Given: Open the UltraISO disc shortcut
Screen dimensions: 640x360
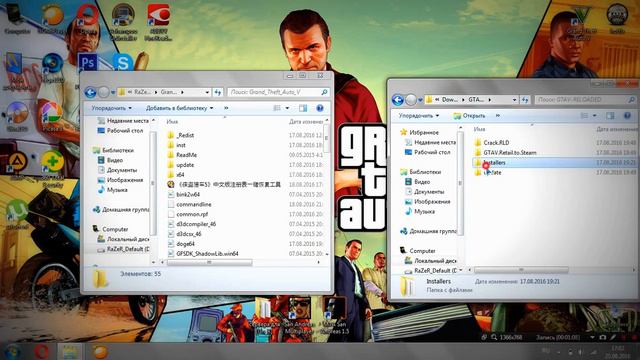Looking at the screenshot, I should coord(17,115).
